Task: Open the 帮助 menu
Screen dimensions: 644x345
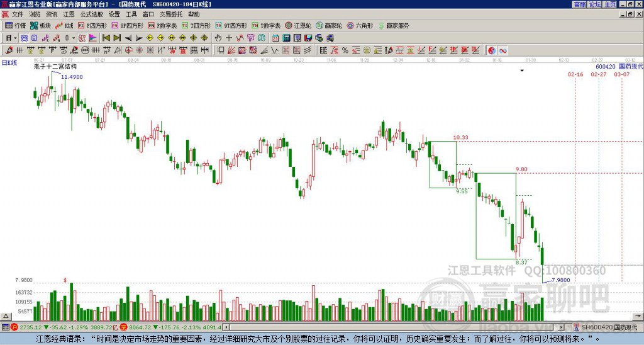Action: click(x=194, y=14)
